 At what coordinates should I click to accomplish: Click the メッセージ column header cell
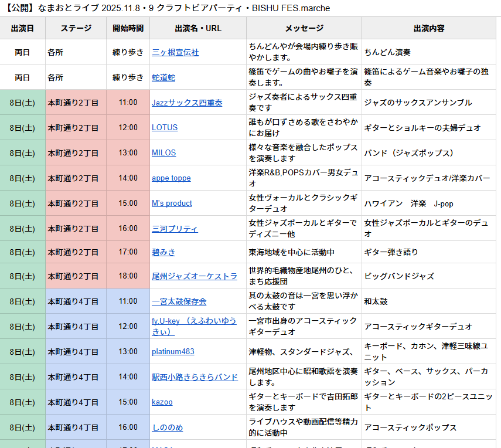click(304, 28)
